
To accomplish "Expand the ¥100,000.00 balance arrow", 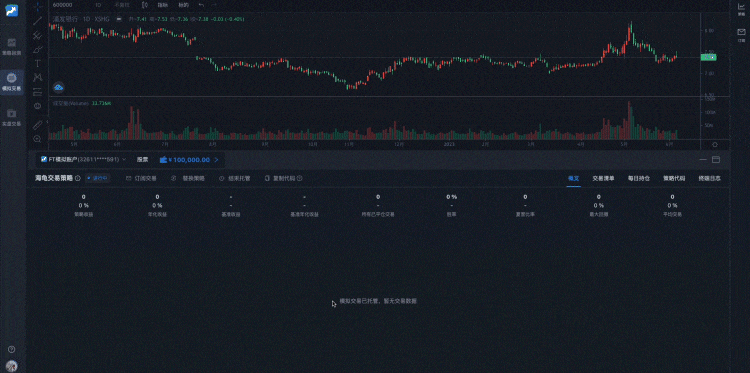I will 216,160.
